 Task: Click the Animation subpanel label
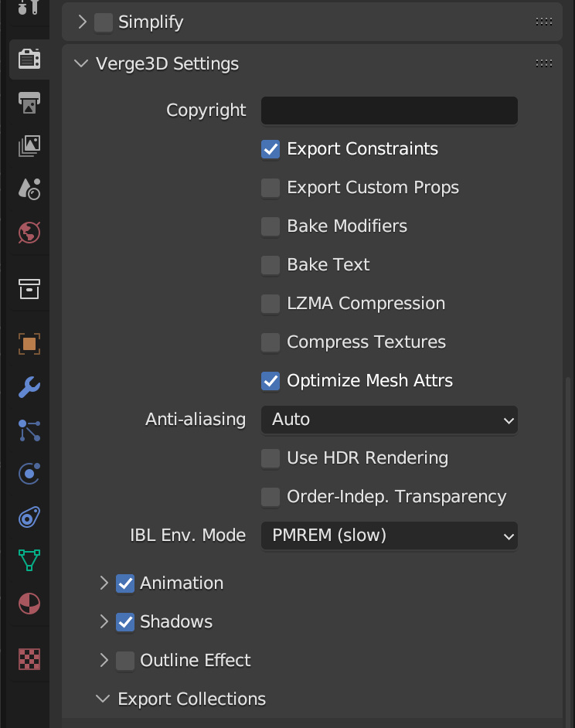click(x=182, y=583)
